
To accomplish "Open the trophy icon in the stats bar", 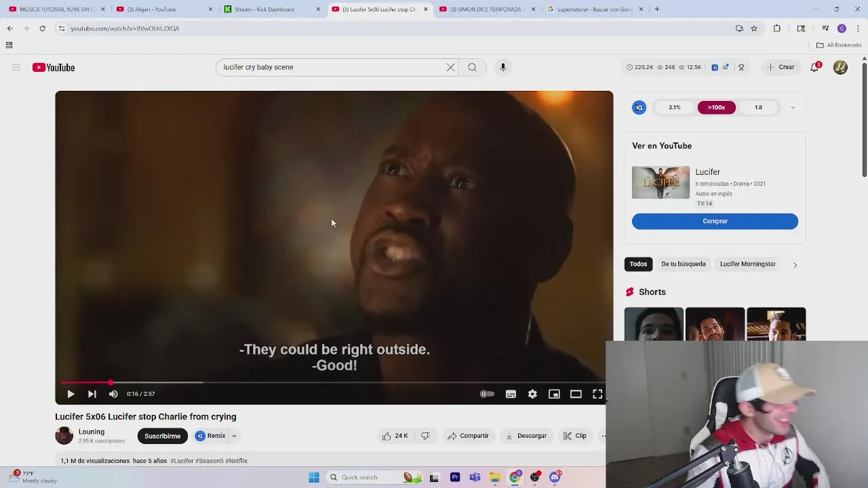I will (x=741, y=67).
